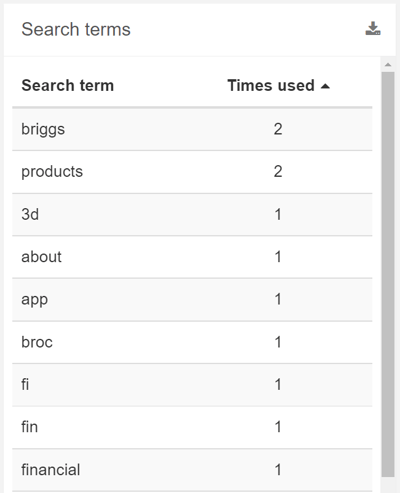Select the broc search term row

[192, 342]
